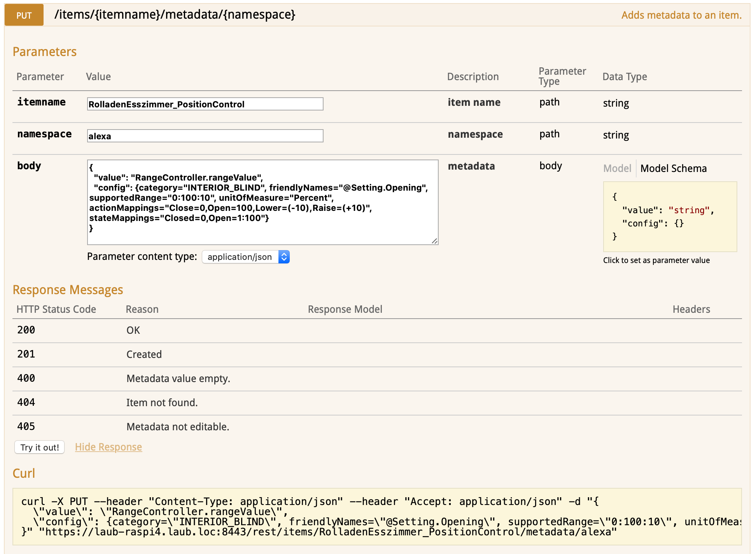
Task: Click 'Adds metadata to an item.' summary link
Action: coord(681,15)
